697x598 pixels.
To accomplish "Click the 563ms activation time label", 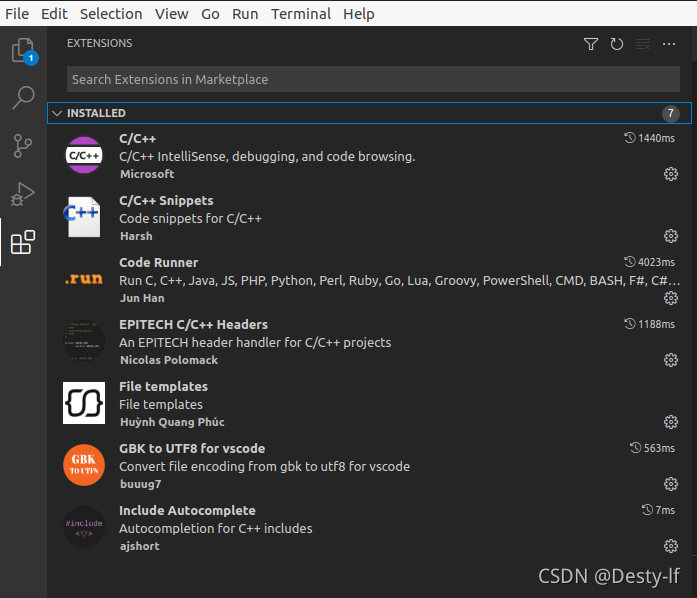I will pyautogui.click(x=653, y=448).
